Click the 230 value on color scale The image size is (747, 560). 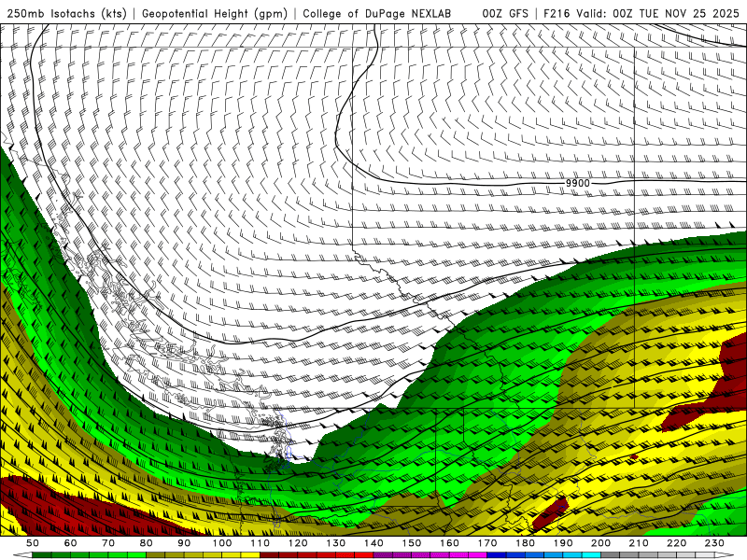(x=714, y=543)
